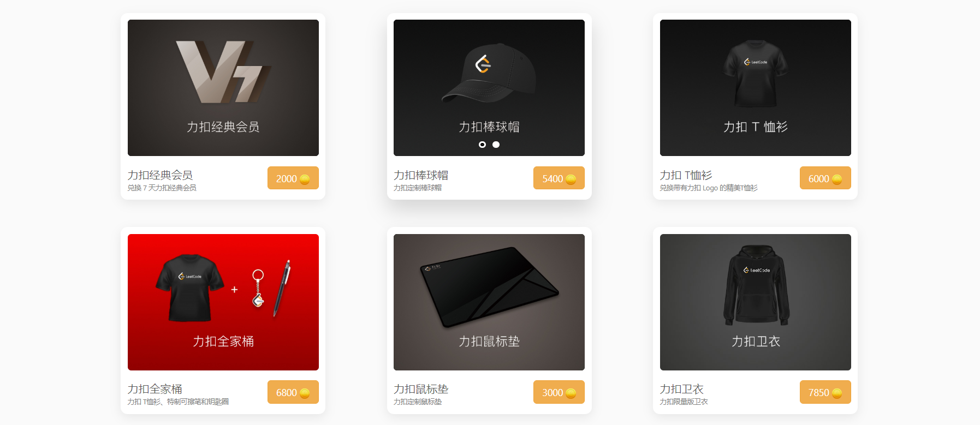This screenshot has width=980, height=425.
Task: Click the black baseball cap image
Action: (489, 73)
